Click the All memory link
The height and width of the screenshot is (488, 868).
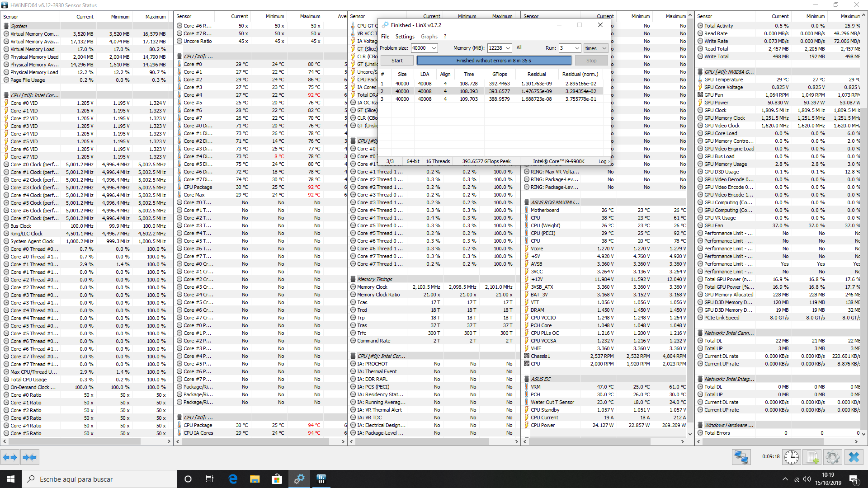pyautogui.click(x=519, y=47)
